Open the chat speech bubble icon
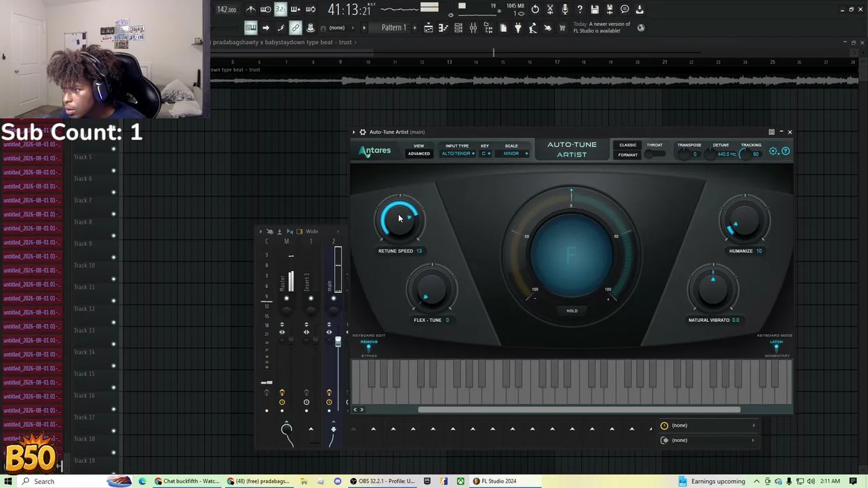868x488 pixels. [625, 9]
